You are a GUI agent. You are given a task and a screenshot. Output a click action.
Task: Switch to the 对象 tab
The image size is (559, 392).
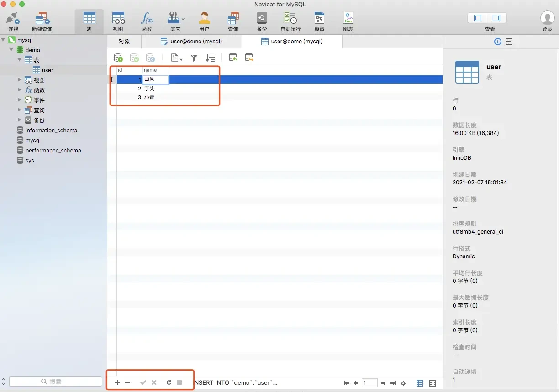(x=124, y=41)
